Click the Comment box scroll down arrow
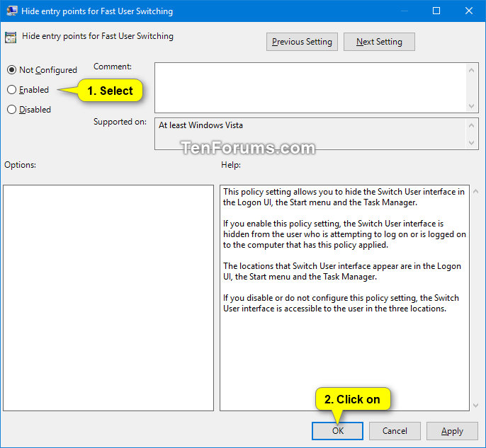 471,106
